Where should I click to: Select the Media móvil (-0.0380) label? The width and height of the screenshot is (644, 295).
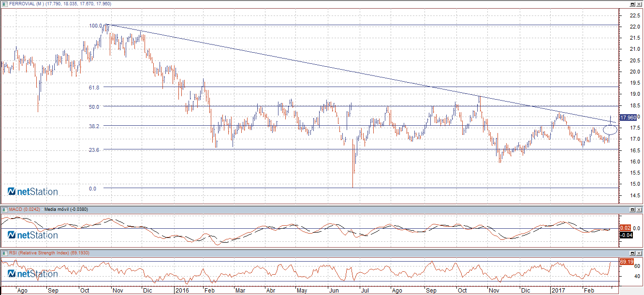pyautogui.click(x=65, y=209)
